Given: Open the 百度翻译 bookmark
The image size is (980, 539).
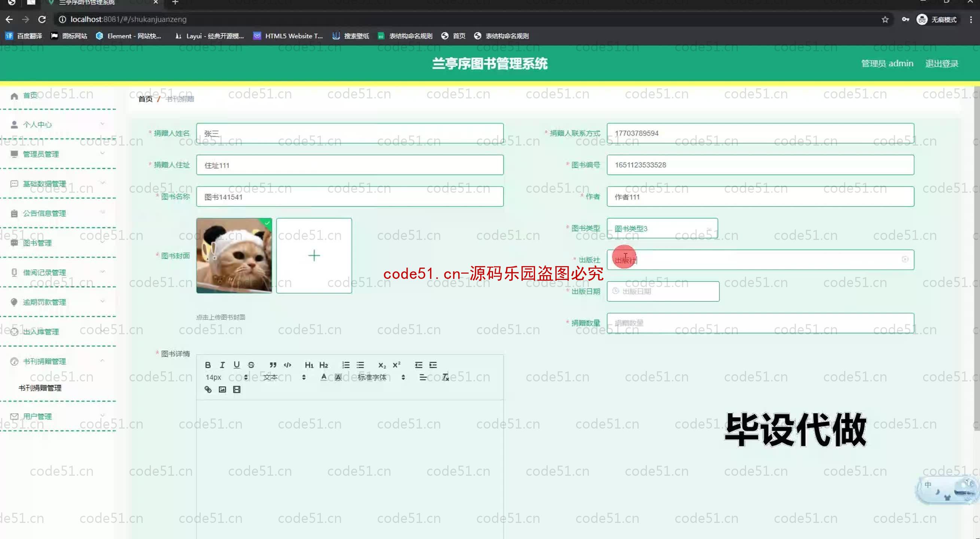Looking at the screenshot, I should point(24,36).
